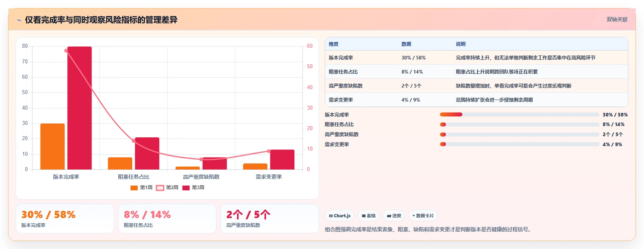Click x-axis label 高严重度缺陷数

pos(201,177)
